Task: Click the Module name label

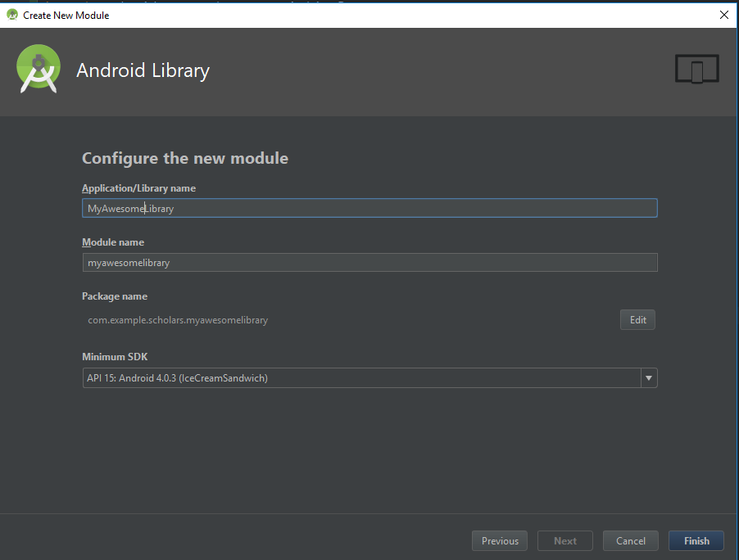Action: tap(113, 242)
